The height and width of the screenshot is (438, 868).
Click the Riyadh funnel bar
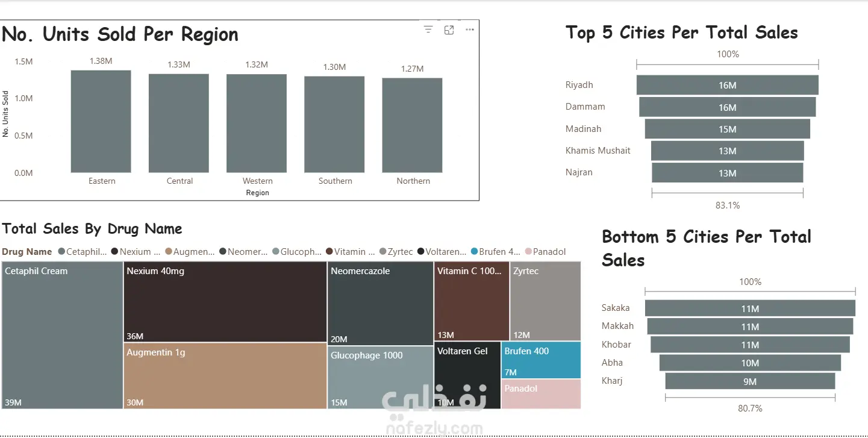tap(728, 85)
